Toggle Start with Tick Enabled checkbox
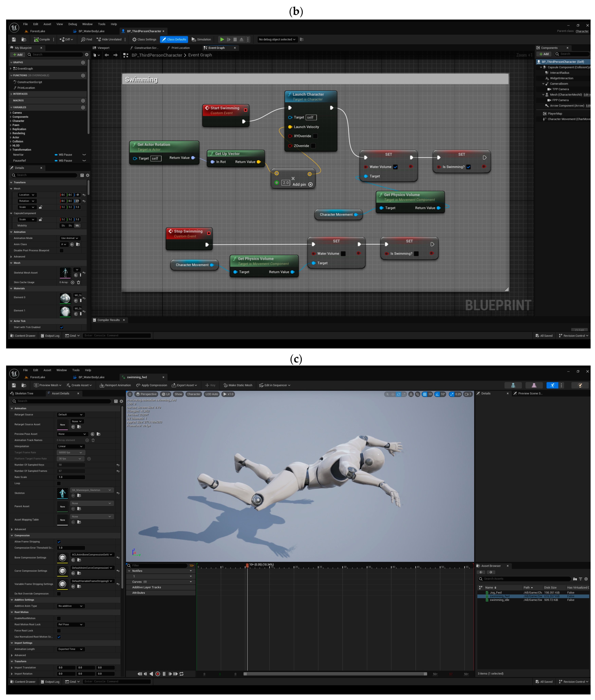 pyautogui.click(x=61, y=327)
